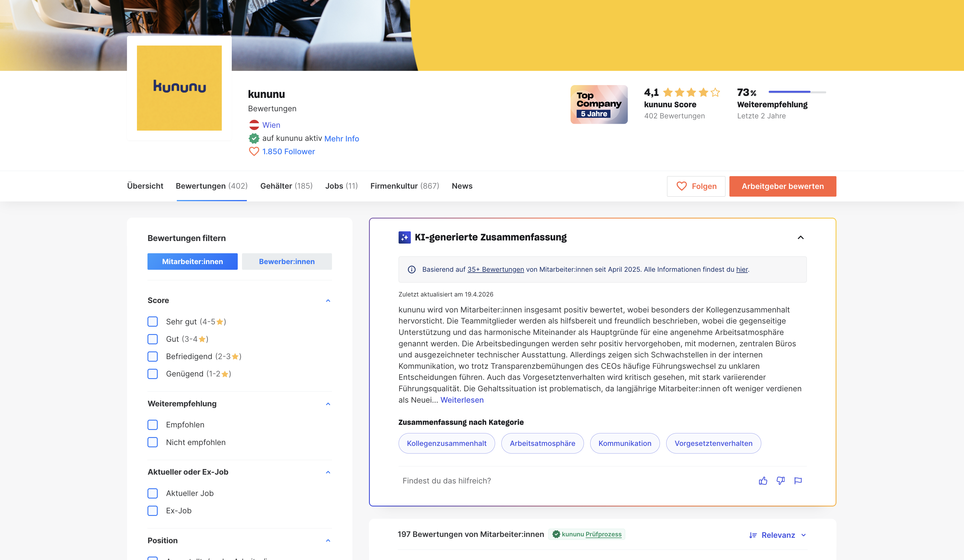This screenshot has height=560, width=964.
Task: Click the green check icon in Prüfprozess badge
Action: [x=556, y=534]
